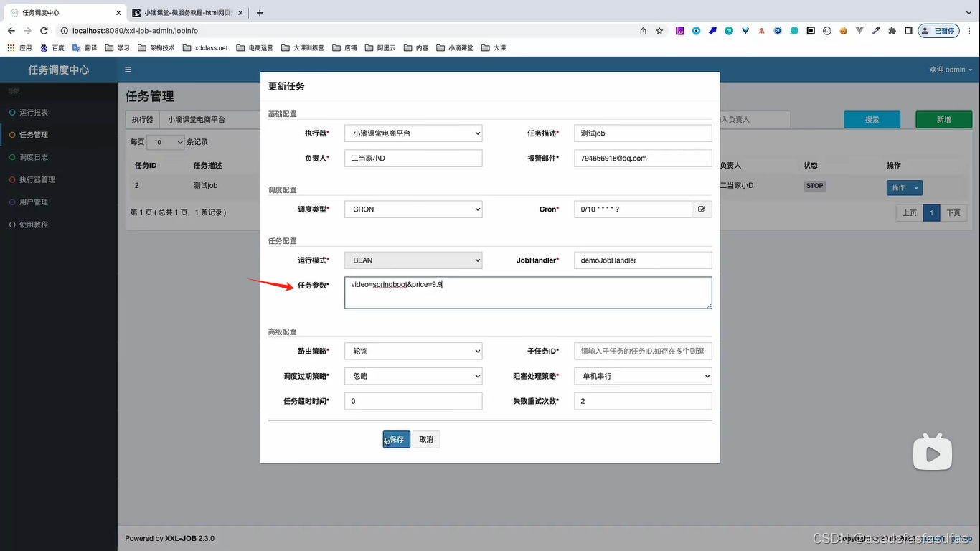Screen dimensions: 980x551
Task: Click the 任务调度中心 header logo
Action: [59, 70]
